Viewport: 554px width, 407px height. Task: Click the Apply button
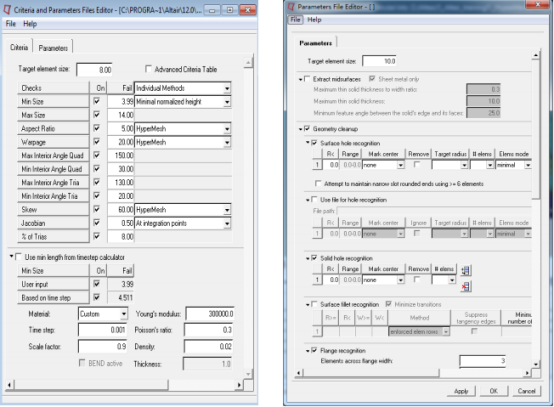[x=461, y=391]
